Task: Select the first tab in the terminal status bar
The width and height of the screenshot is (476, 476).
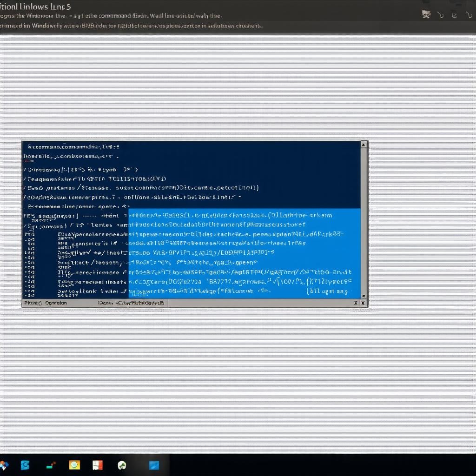Action: pos(33,303)
